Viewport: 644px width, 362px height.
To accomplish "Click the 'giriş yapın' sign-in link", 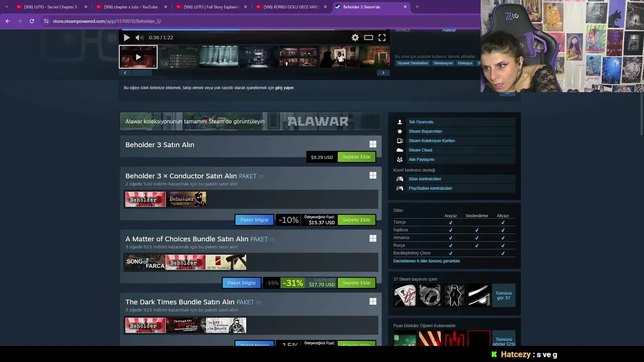I will 284,88.
